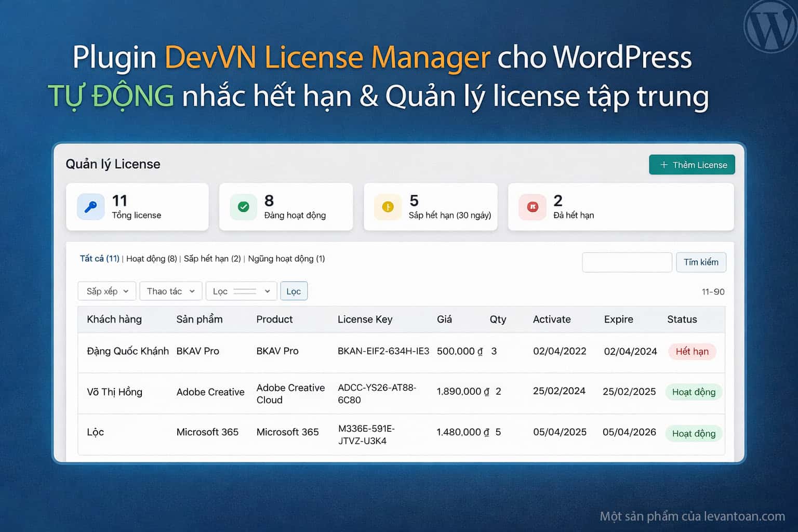
Task: Open the Ngừng hoạt động (1) filter
Action: coord(286,259)
